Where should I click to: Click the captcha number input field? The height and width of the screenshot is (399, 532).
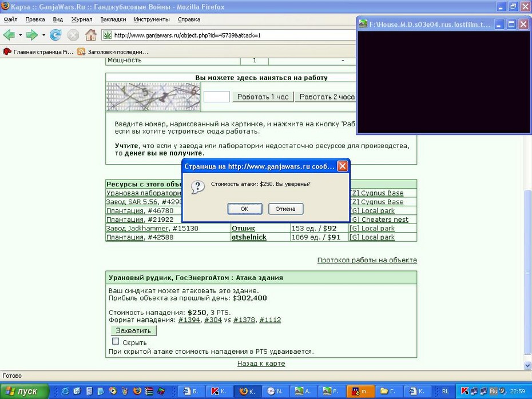(x=216, y=97)
